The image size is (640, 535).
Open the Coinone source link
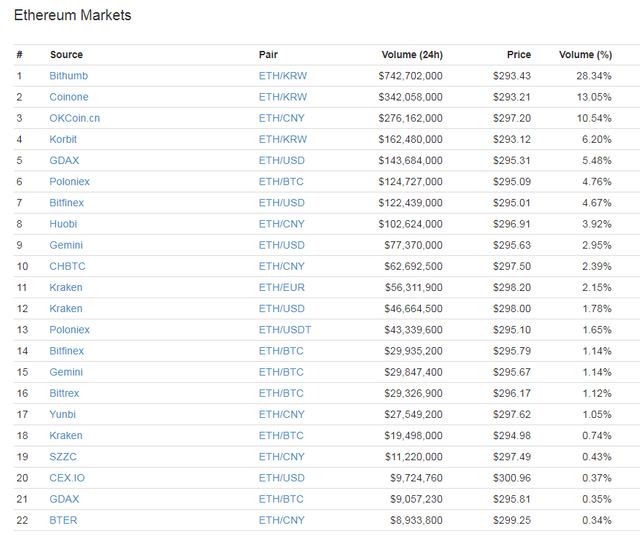click(69, 97)
